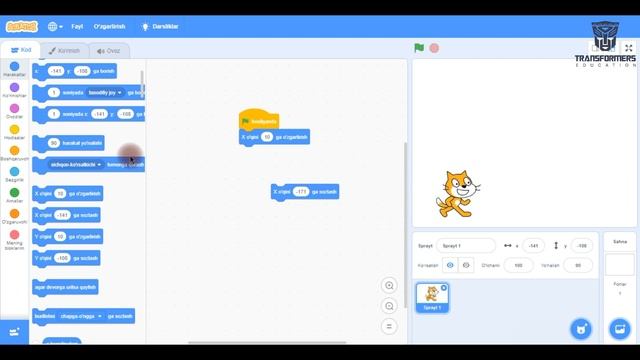The height and width of the screenshot is (360, 640).
Task: Click the value 10 in workspace block
Action: tap(267, 137)
